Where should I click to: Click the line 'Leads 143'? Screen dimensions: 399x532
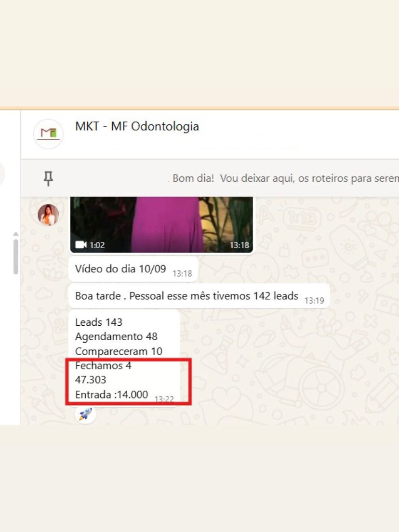[99, 322]
